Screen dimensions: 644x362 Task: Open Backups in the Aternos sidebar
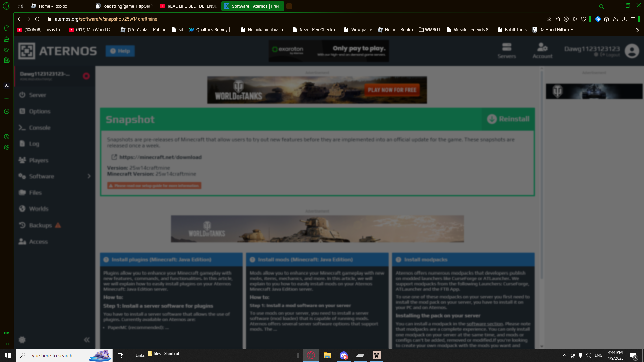[x=54, y=225]
